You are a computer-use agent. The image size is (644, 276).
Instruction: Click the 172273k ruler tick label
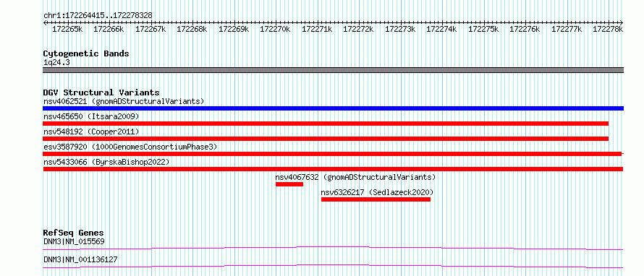point(400,30)
